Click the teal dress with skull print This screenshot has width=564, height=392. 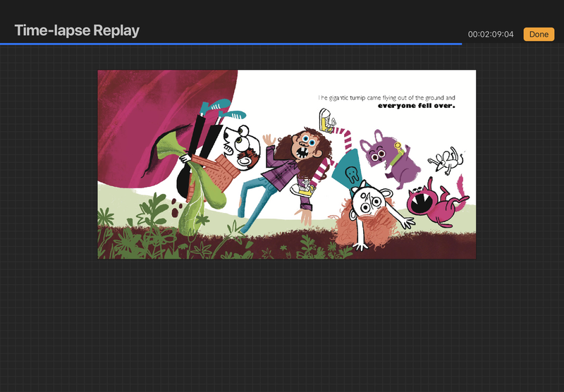(x=350, y=169)
